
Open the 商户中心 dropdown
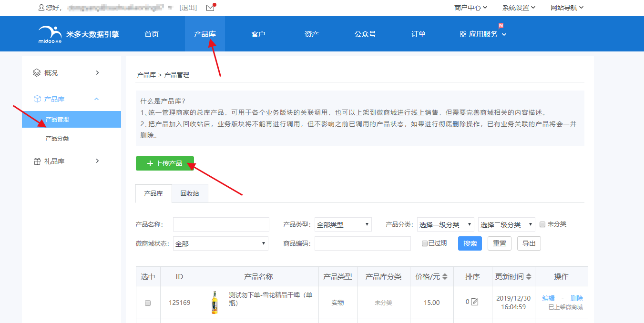470,8
